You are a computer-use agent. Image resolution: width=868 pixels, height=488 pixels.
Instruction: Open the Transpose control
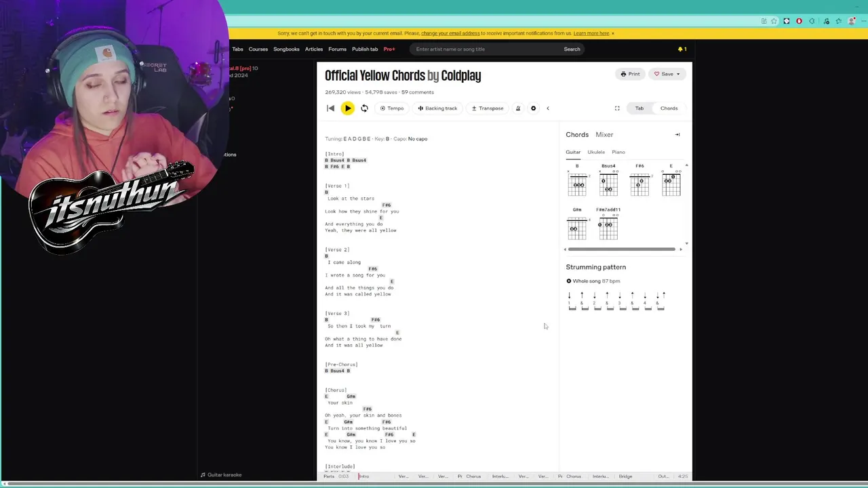[488, 108]
